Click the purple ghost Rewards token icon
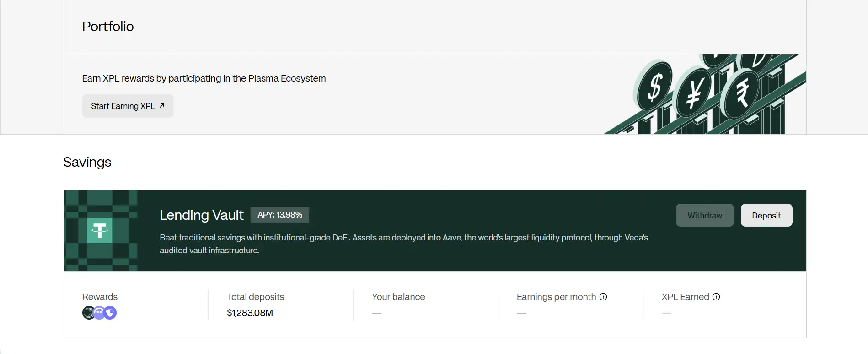This screenshot has height=354, width=868. [x=99, y=313]
